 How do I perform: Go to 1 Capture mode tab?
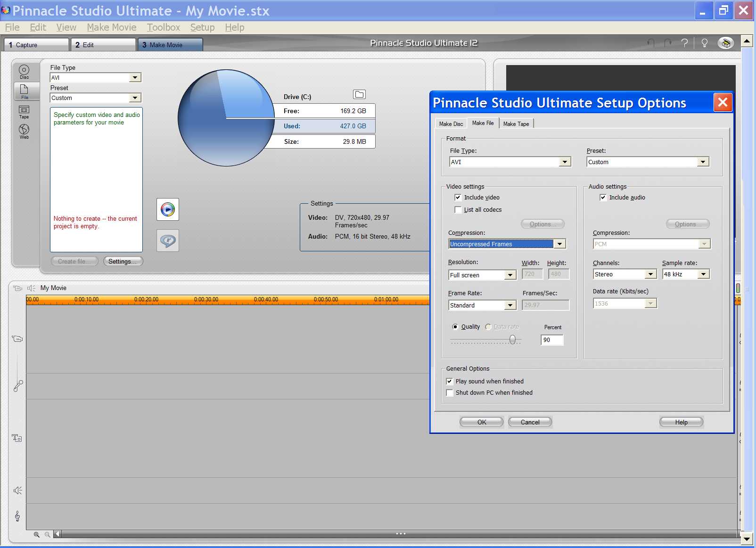[37, 45]
